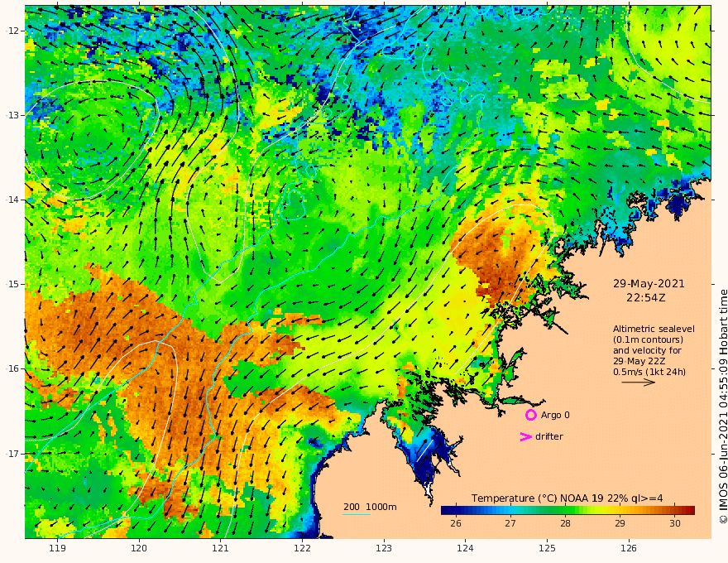The image size is (728, 563).
Task: Click longitude axis label 126
Action: click(629, 549)
